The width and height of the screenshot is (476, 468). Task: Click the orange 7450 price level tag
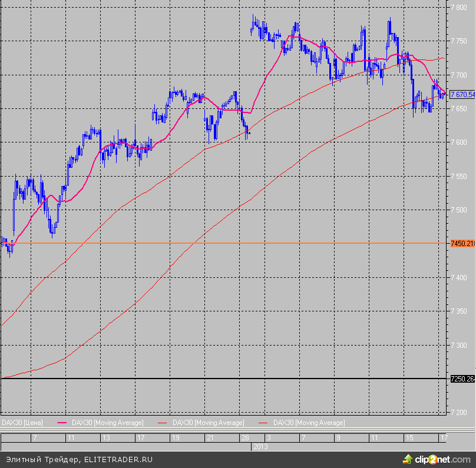[462, 243]
